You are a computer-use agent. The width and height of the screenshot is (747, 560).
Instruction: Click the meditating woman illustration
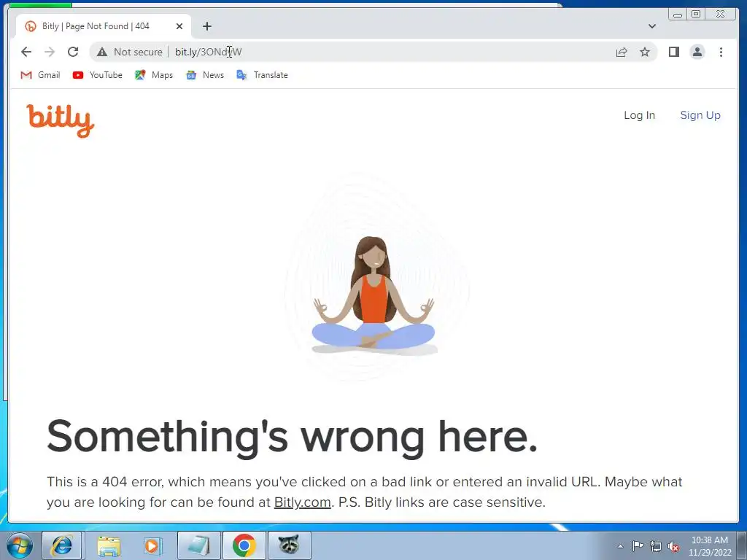click(x=373, y=295)
